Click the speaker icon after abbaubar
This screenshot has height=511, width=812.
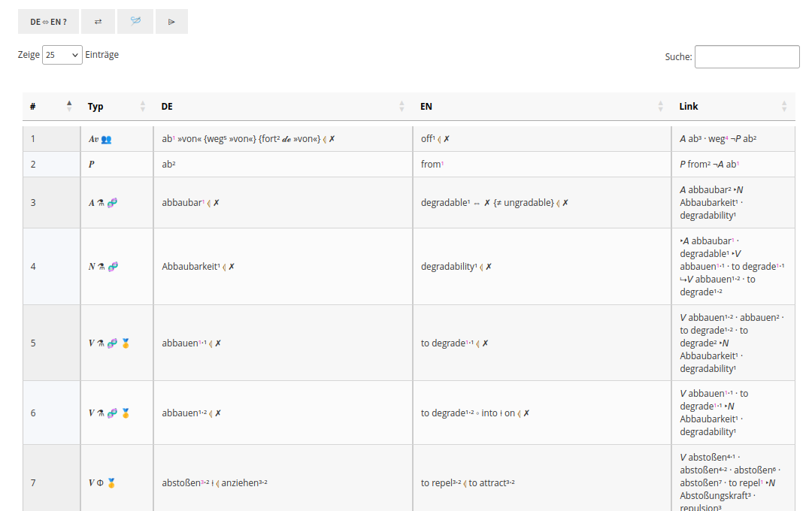[209, 203]
